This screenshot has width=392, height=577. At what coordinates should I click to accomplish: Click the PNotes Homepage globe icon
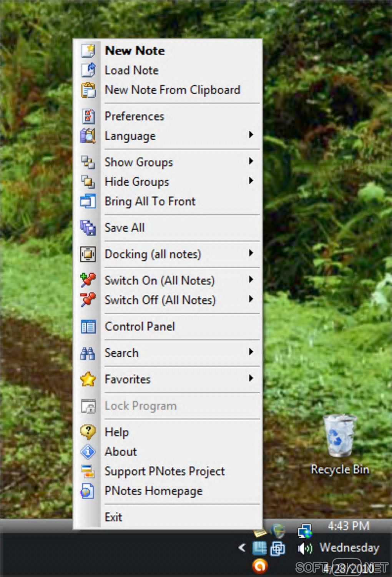click(88, 491)
